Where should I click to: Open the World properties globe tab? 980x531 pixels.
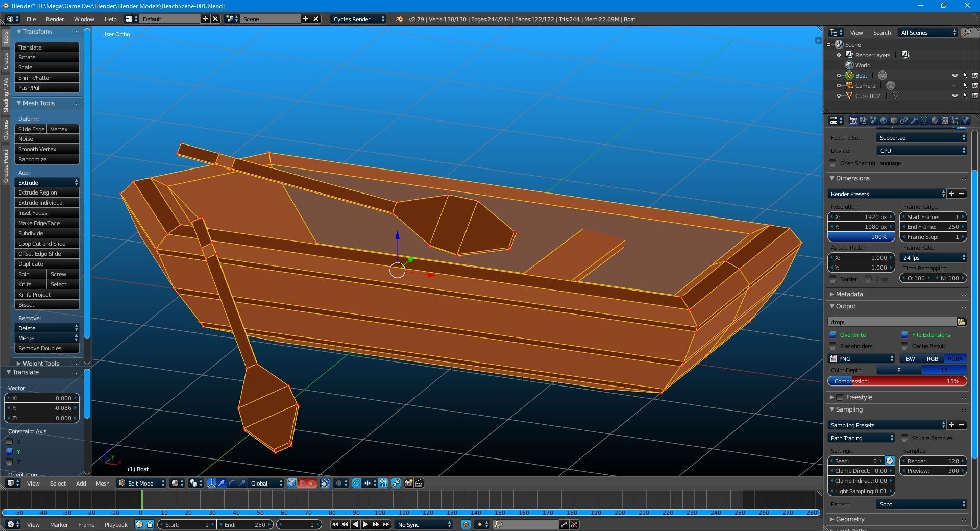click(x=883, y=120)
